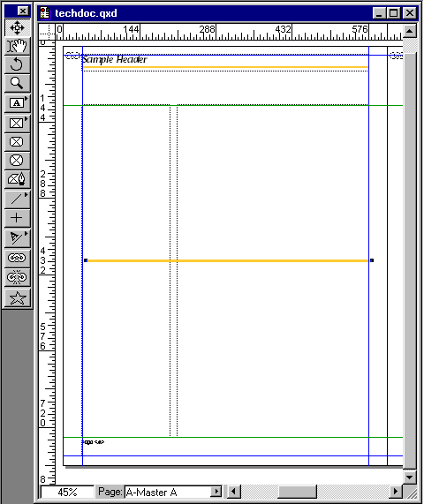The height and width of the screenshot is (504, 424).
Task: Click the star-shaped tool in the toolbox
Action: point(17,297)
